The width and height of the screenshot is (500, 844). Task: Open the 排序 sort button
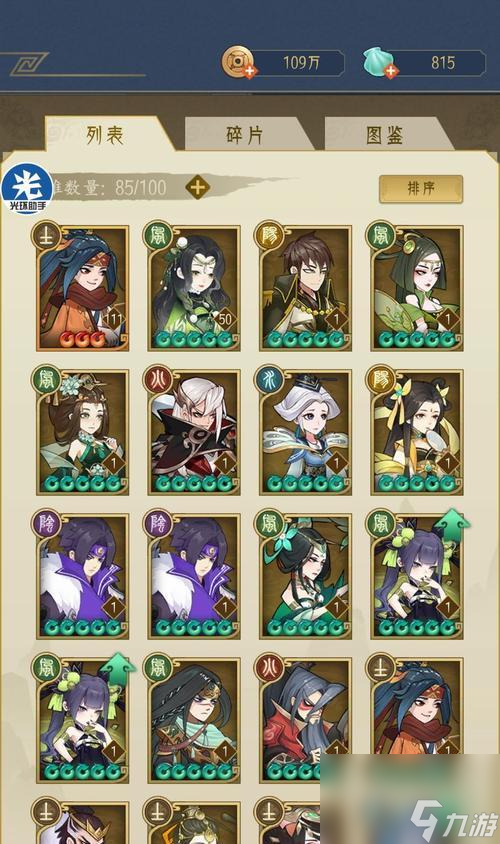(421, 188)
